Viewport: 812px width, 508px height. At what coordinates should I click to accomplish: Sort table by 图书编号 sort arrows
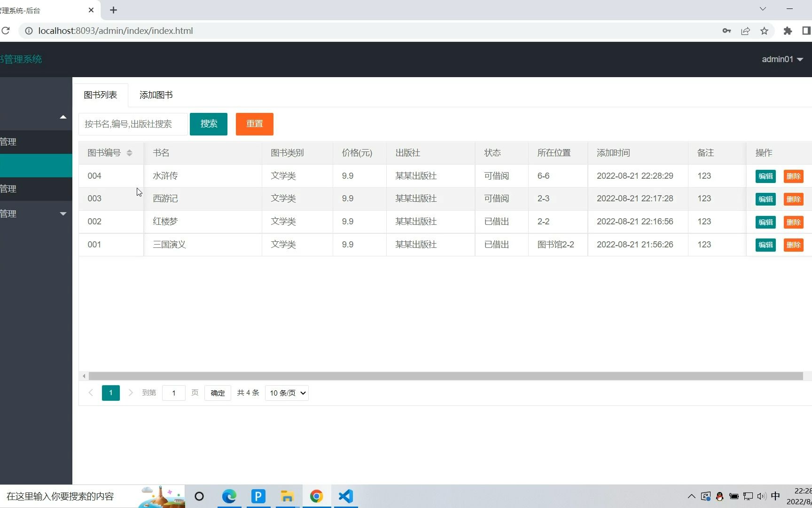129,153
